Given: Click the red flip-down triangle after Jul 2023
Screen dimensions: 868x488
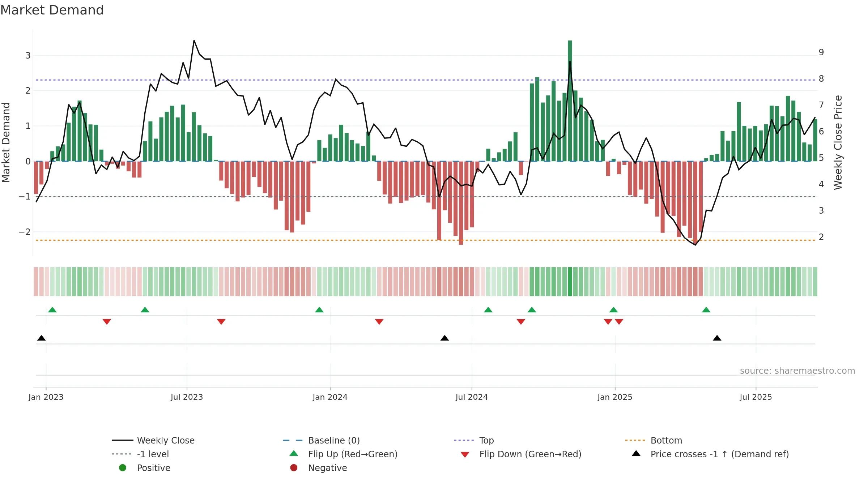Looking at the screenshot, I should 221,322.
